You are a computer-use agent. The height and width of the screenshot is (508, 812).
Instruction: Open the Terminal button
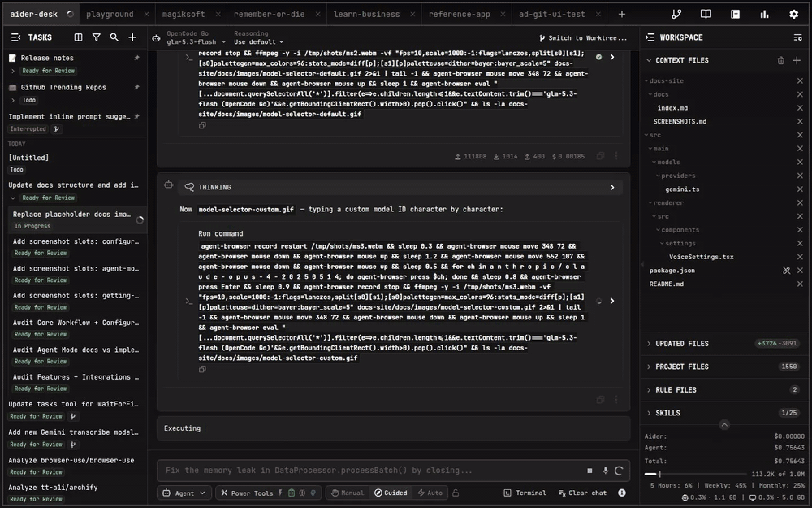click(x=525, y=493)
